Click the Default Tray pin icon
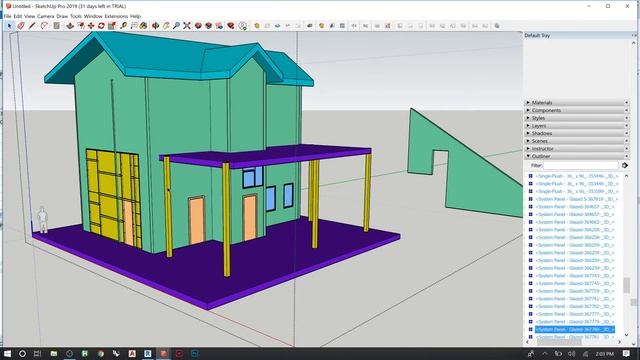The width and height of the screenshot is (640, 360). tap(633, 36)
